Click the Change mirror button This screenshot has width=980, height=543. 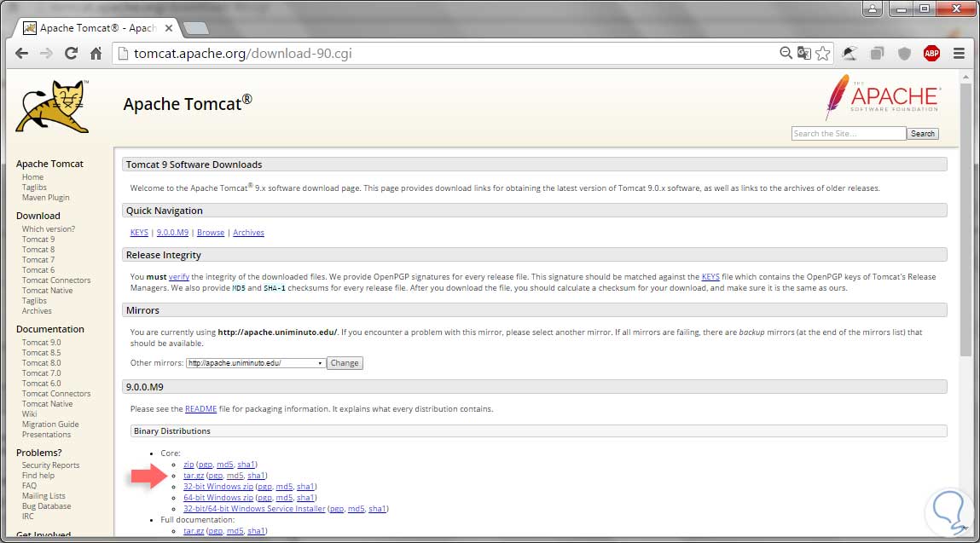345,363
